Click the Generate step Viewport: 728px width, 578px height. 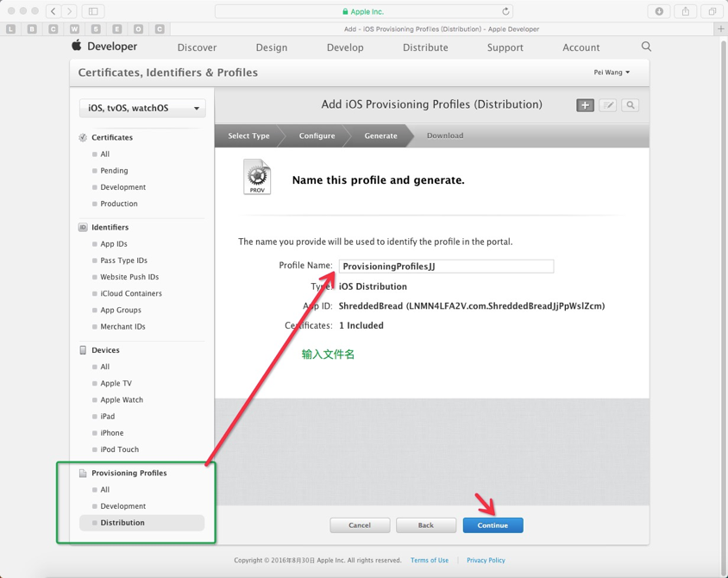coord(380,135)
